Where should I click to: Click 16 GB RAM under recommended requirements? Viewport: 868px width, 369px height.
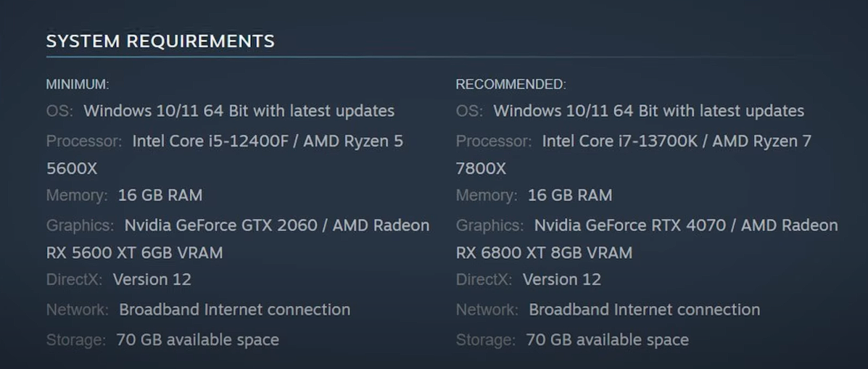[x=570, y=195]
